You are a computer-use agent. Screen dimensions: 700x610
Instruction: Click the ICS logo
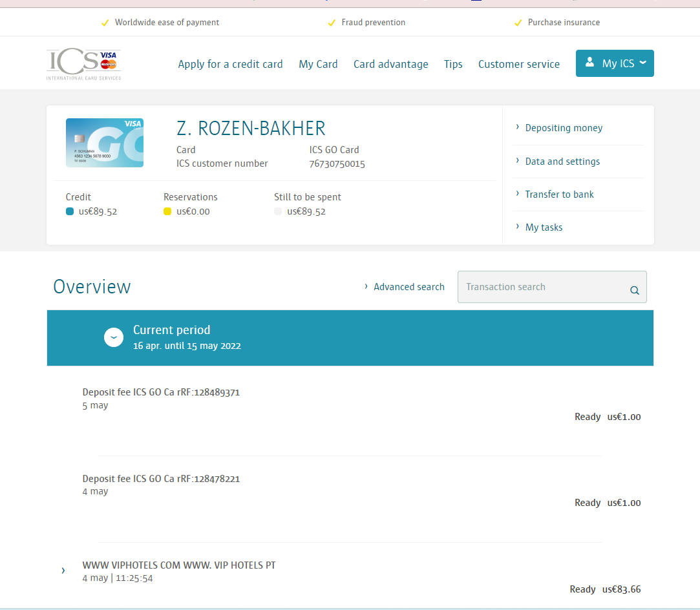pyautogui.click(x=83, y=64)
